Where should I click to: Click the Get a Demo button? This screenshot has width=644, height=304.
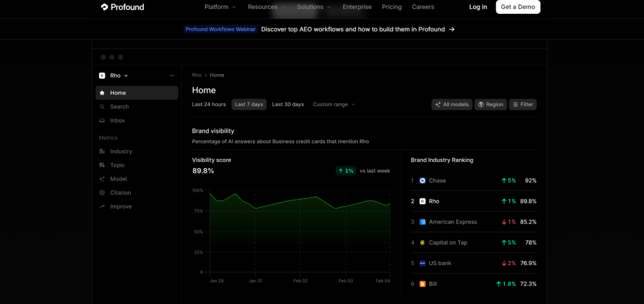(518, 7)
